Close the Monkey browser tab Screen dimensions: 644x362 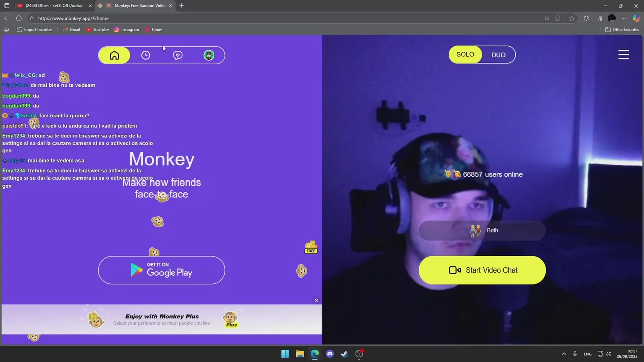pyautogui.click(x=170, y=6)
